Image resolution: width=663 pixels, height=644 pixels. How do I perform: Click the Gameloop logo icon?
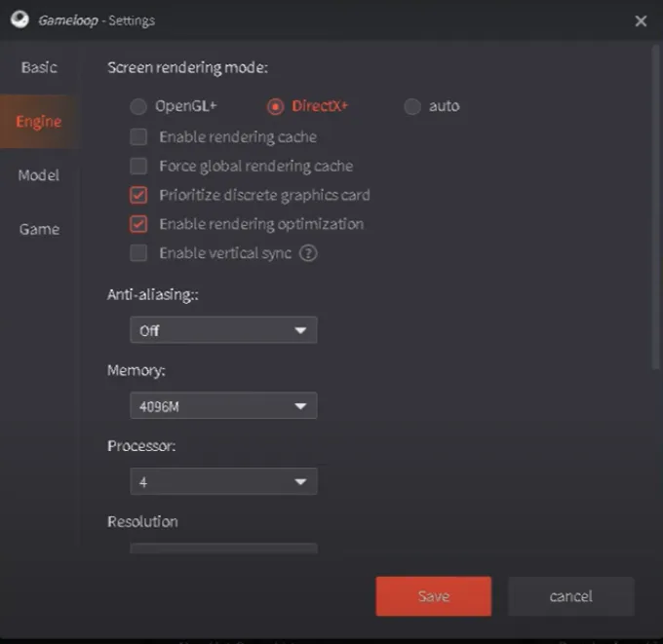[19, 19]
